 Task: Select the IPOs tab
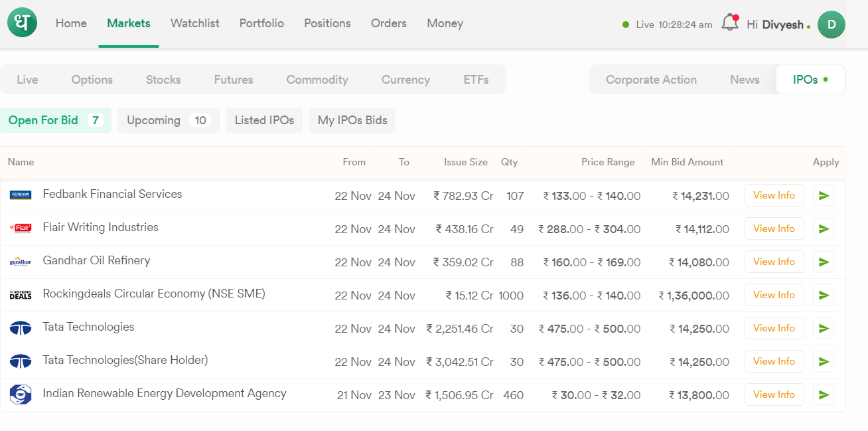(x=810, y=80)
